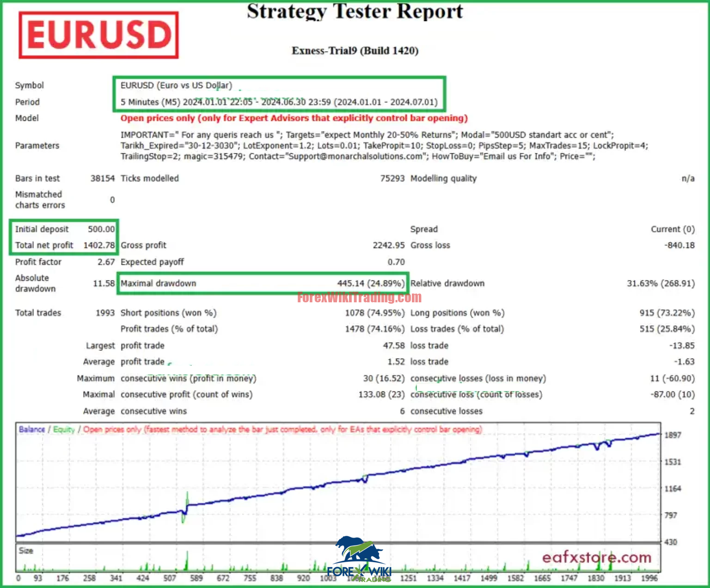The width and height of the screenshot is (710, 588).
Task: Click the "Initial deposit" label
Action: point(42,229)
